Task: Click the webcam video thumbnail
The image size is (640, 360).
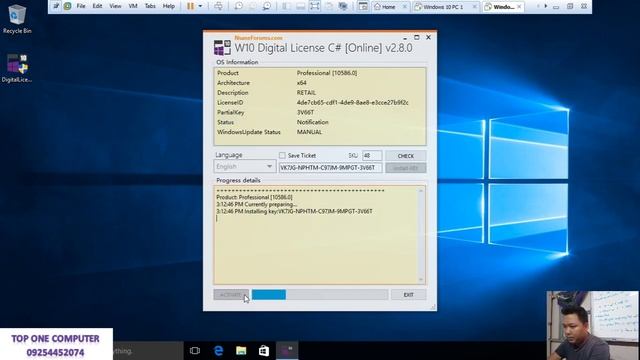Action: tap(592, 325)
